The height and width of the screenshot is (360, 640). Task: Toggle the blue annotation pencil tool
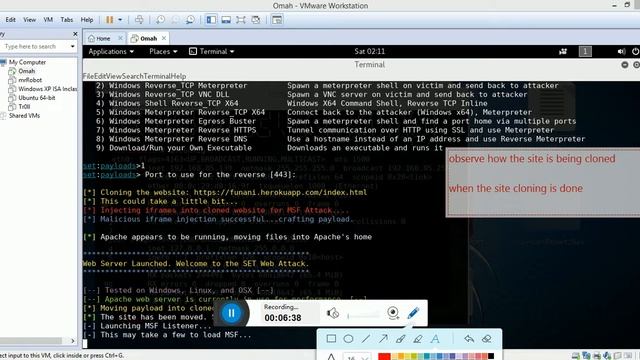click(413, 313)
